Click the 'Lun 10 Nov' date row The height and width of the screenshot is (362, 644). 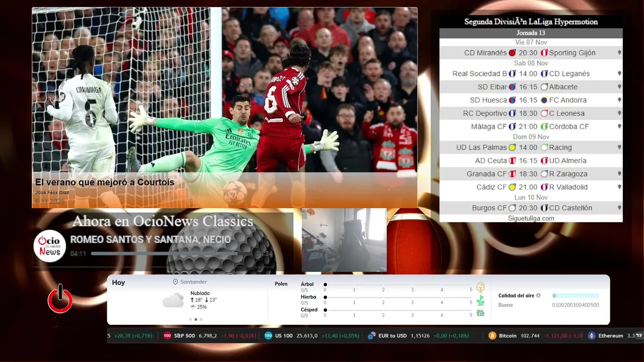click(x=531, y=198)
